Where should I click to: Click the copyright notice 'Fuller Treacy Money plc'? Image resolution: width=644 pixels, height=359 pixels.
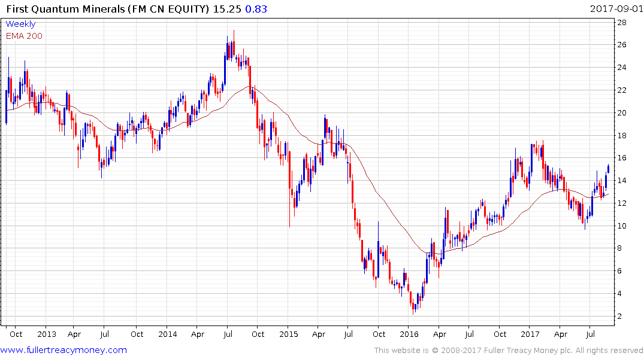tap(528, 351)
